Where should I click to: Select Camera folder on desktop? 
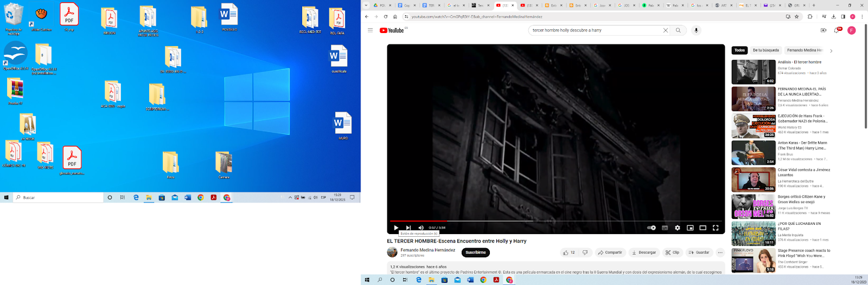tap(224, 165)
